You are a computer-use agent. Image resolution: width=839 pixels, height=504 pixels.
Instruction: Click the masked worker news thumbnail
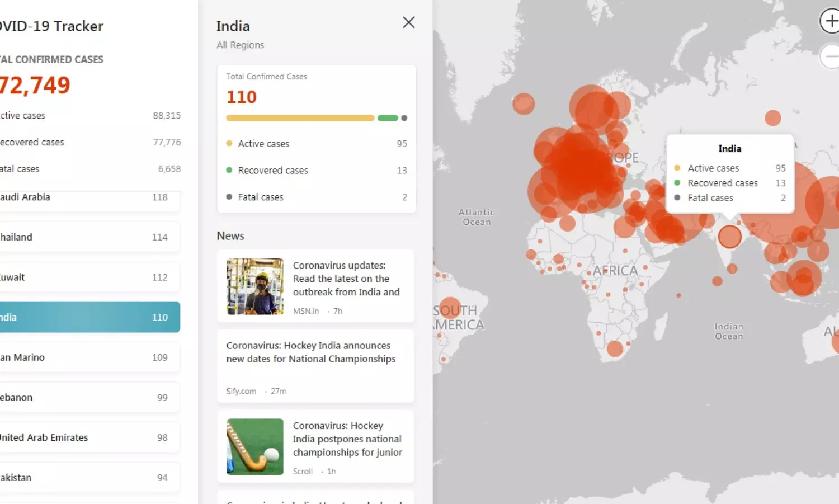click(255, 286)
